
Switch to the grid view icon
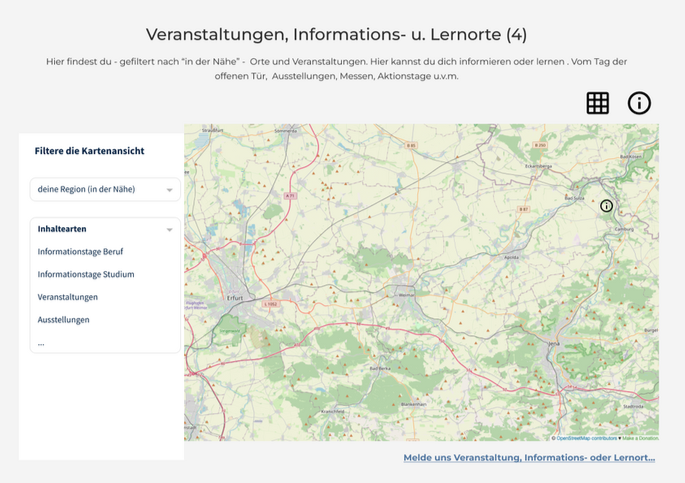(x=597, y=103)
